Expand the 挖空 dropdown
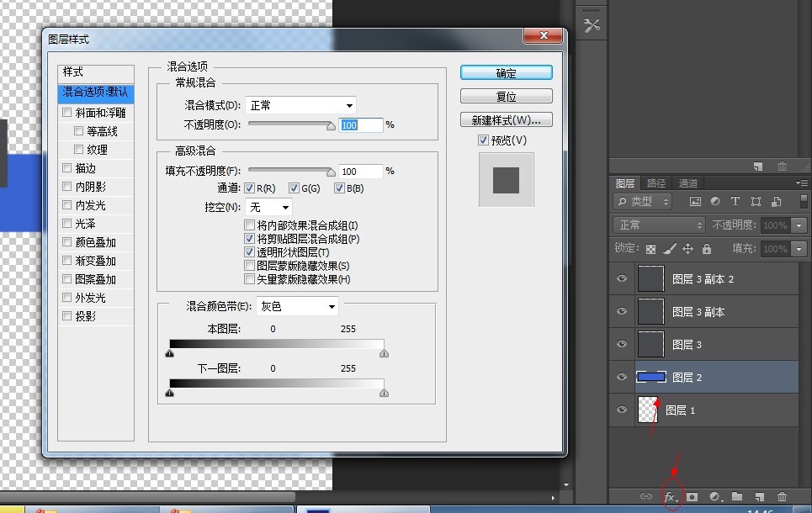This screenshot has height=513, width=812. pos(268,207)
